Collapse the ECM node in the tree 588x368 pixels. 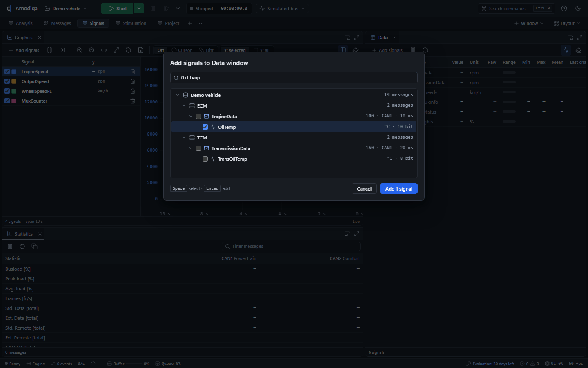184,106
